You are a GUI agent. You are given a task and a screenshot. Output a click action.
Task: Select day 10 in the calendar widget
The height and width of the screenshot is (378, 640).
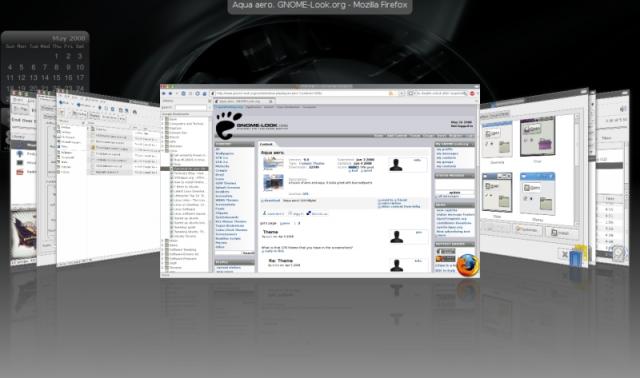(x=80, y=67)
